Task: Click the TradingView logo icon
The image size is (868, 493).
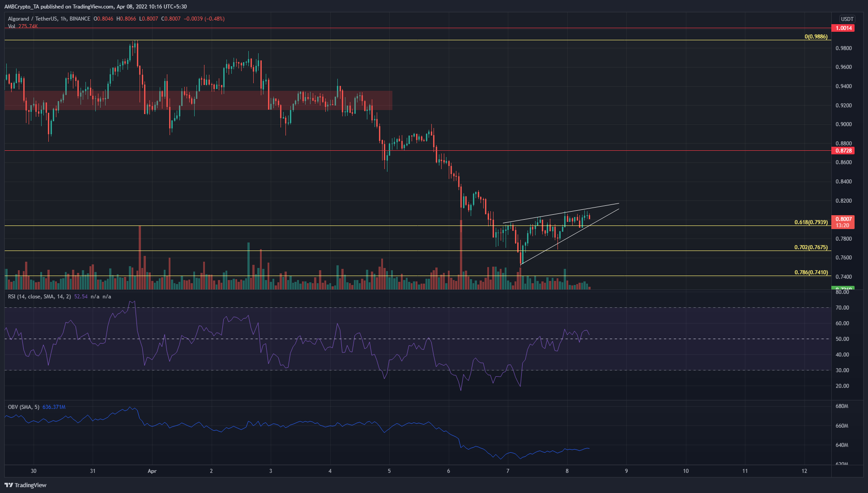Action: click(x=9, y=485)
